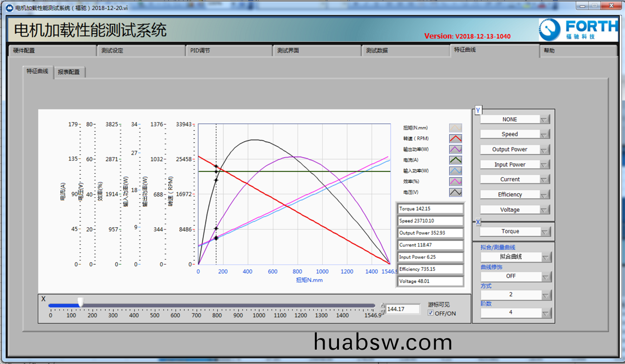Click the voltage (电压) legend line icon
The image size is (625, 364).
455,192
